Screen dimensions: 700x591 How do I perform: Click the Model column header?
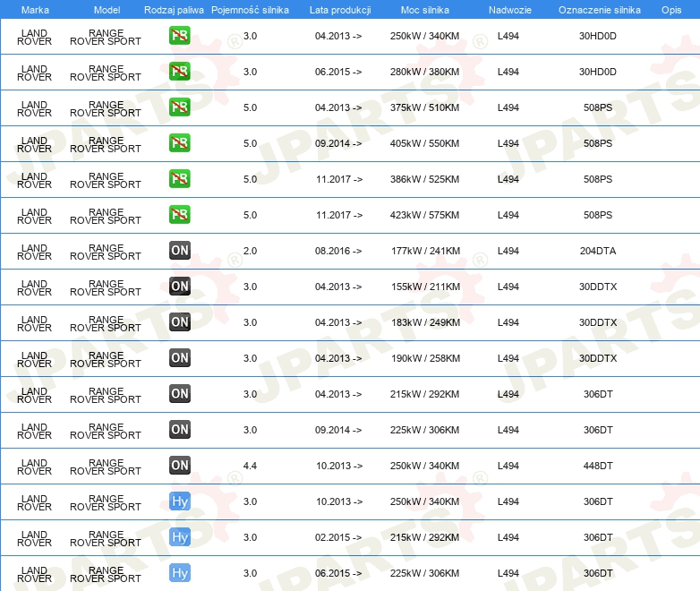coord(107,10)
